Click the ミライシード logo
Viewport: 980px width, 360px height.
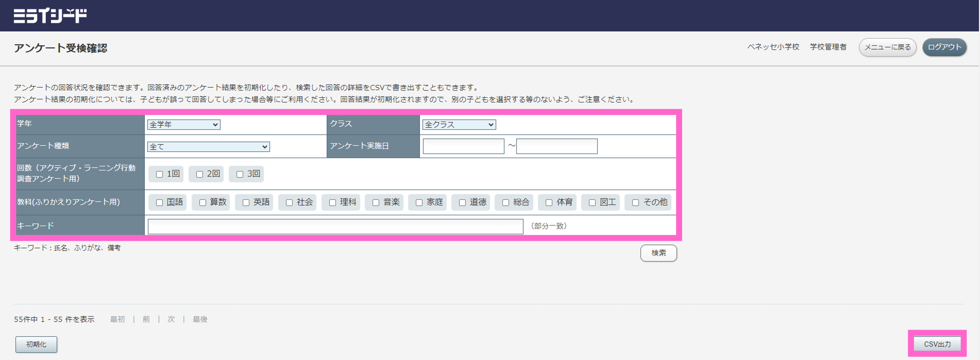[50, 16]
